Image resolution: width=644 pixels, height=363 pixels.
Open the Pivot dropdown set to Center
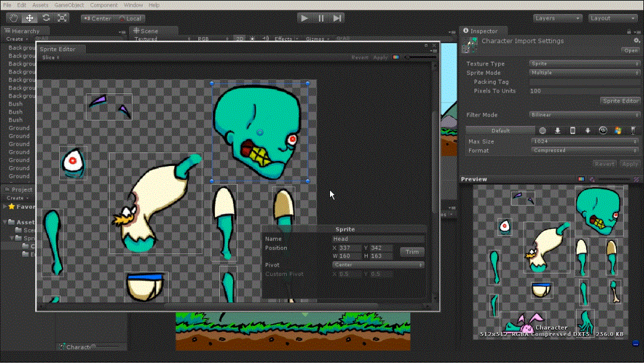[x=378, y=265]
